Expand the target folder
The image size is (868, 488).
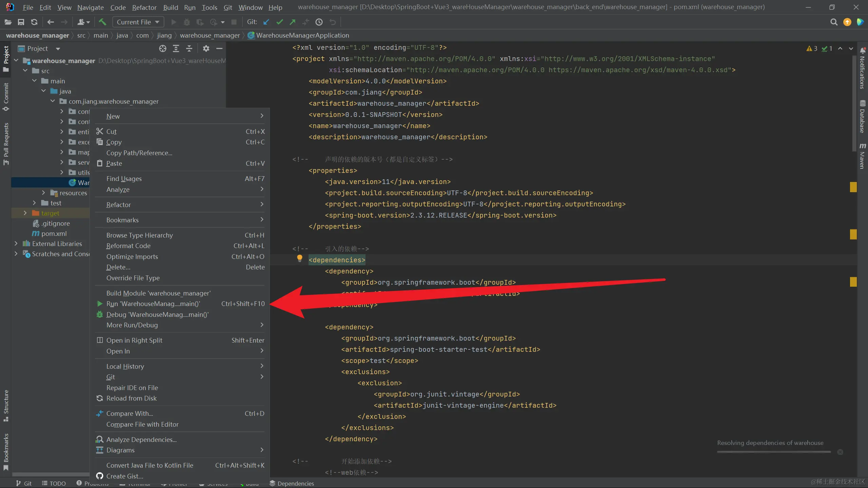coord(25,213)
